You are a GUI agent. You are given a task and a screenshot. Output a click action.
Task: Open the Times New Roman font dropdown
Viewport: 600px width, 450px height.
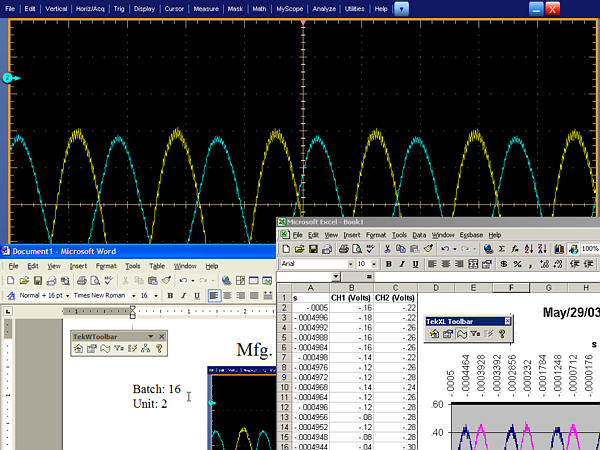click(x=131, y=296)
